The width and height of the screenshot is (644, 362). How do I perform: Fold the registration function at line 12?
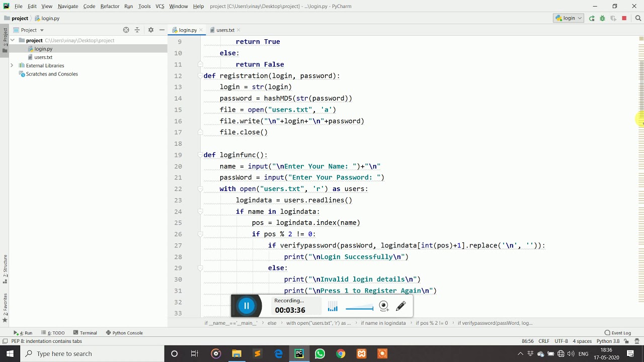200,76
